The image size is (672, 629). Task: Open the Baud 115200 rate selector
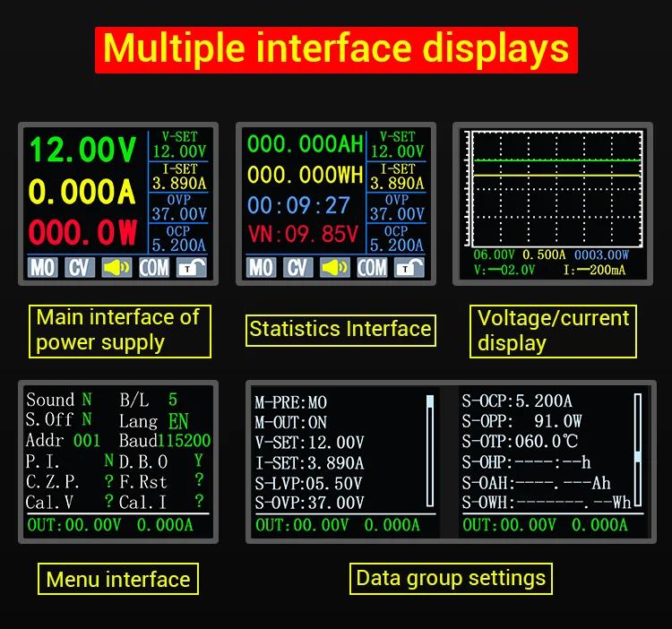coord(184,441)
